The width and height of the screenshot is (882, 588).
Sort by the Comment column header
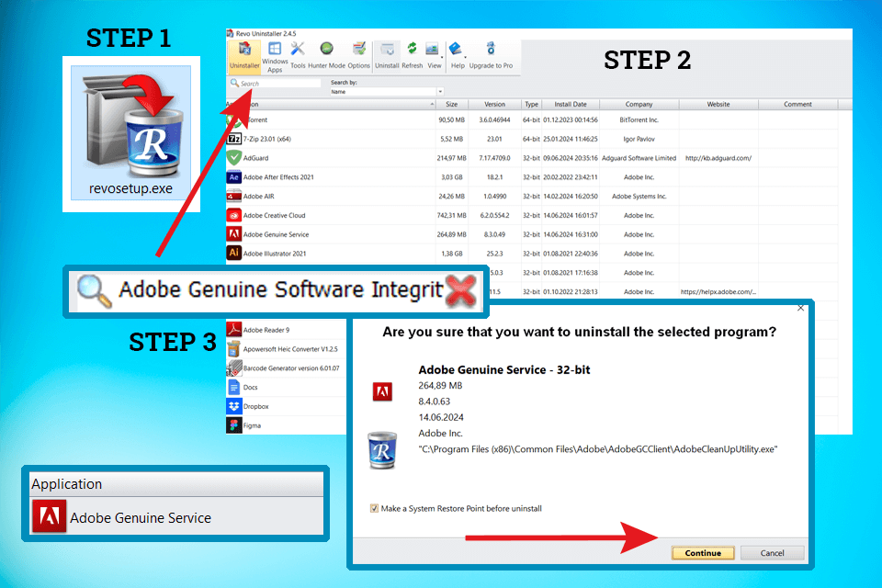797,104
